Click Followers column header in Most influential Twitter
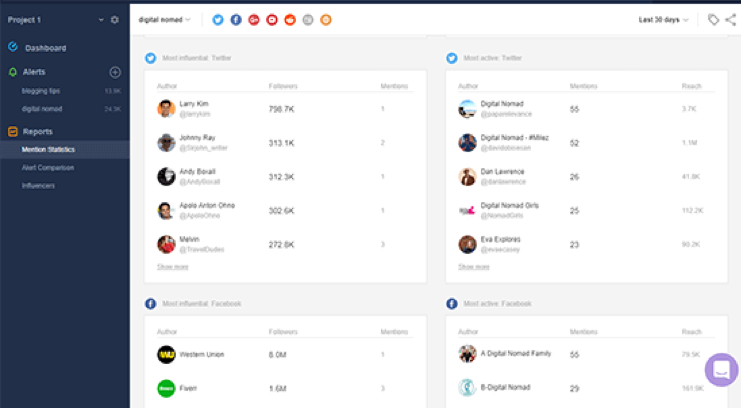Screen dimensions: 741x408 [283, 86]
